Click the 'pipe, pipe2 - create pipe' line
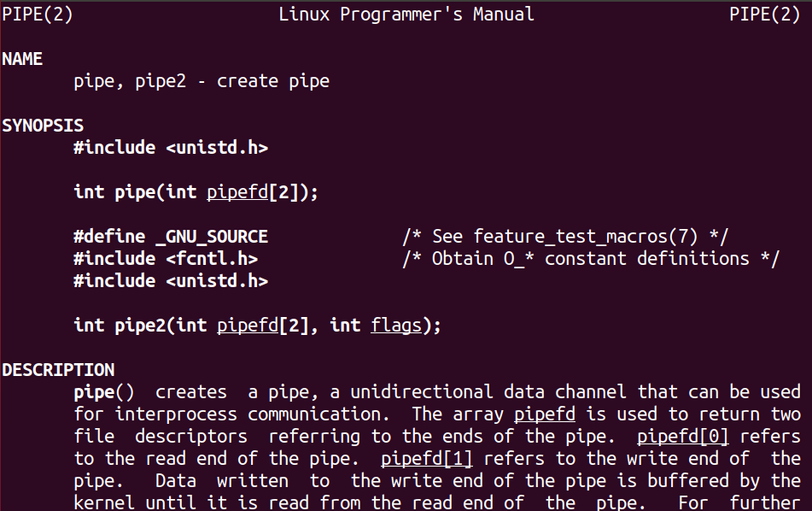The width and height of the screenshot is (812, 511). pos(202,81)
